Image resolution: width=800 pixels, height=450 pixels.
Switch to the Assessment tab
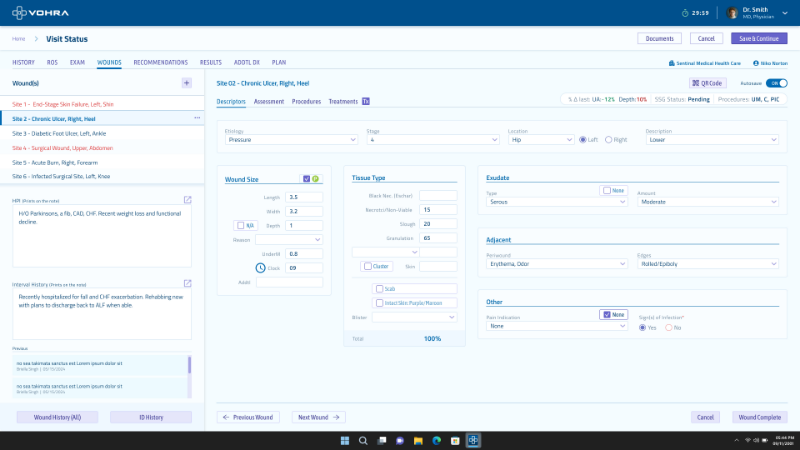tap(268, 101)
